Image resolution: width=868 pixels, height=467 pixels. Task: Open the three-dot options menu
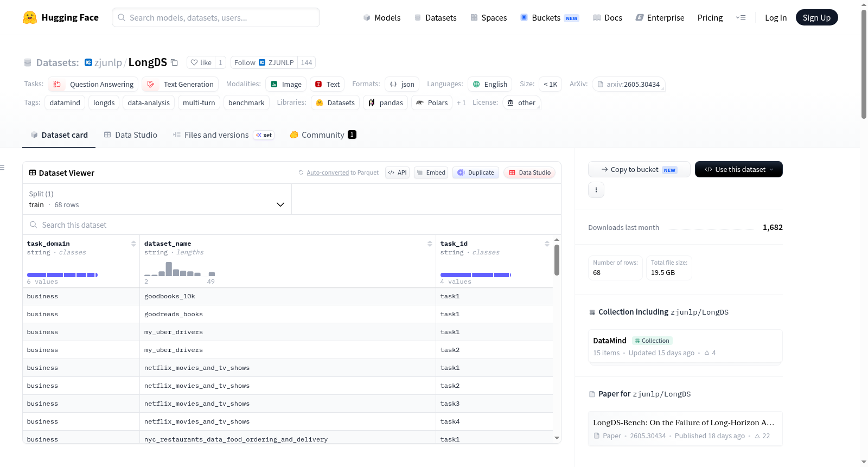(x=596, y=190)
